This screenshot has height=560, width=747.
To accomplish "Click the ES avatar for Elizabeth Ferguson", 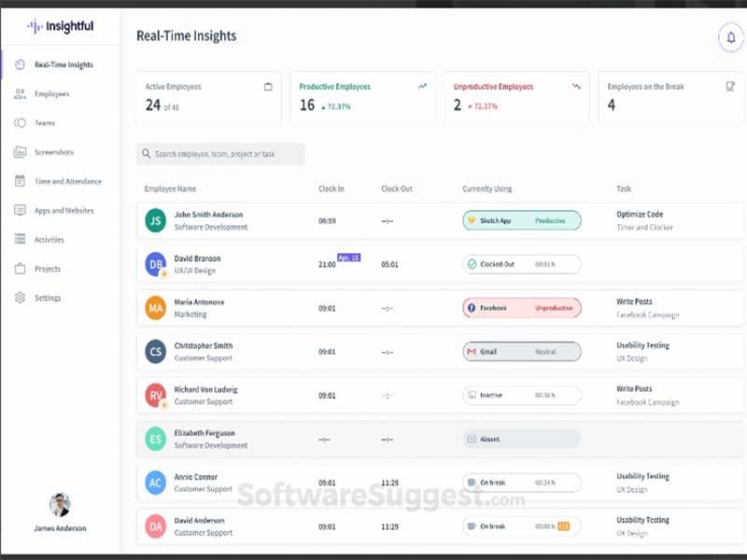I will pos(155,439).
